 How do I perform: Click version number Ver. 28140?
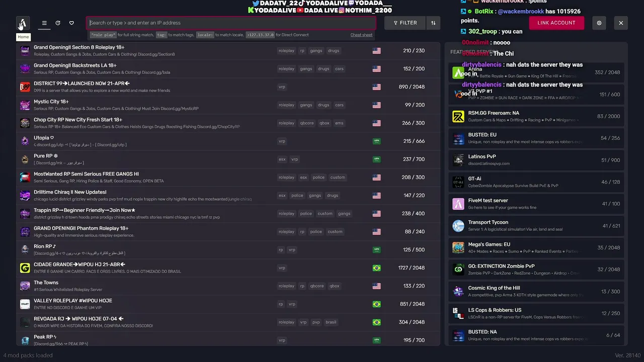628,355
